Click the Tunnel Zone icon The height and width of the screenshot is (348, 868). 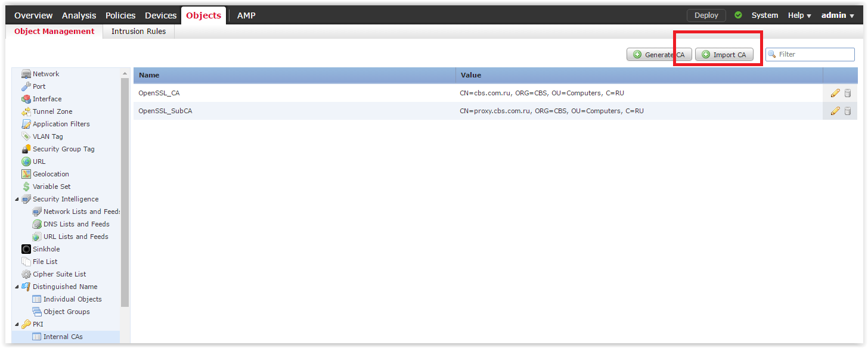point(26,111)
